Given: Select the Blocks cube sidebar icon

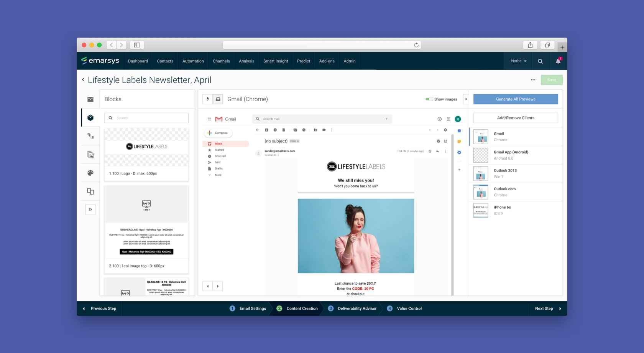Looking at the screenshot, I should click(90, 117).
